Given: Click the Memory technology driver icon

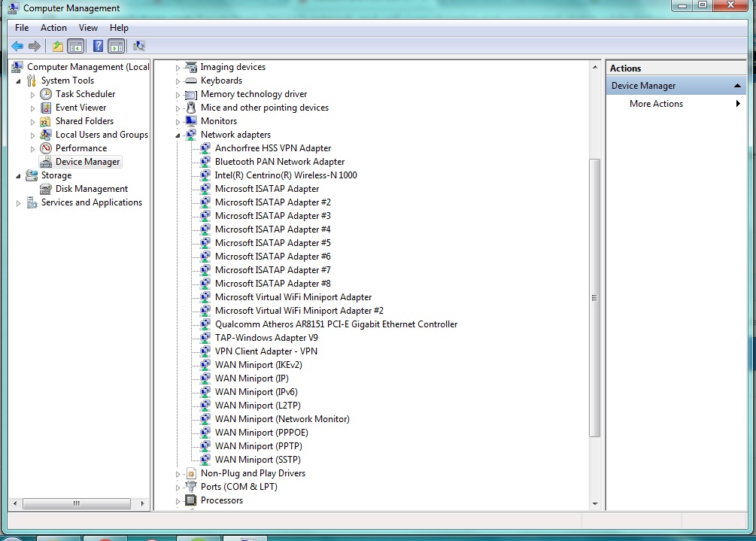Looking at the screenshot, I should click(x=191, y=95).
